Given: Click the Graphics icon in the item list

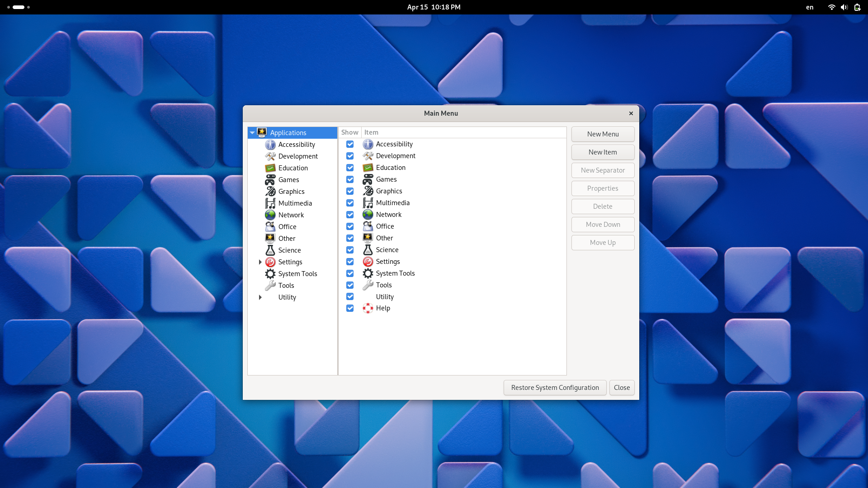Looking at the screenshot, I should coord(368,191).
